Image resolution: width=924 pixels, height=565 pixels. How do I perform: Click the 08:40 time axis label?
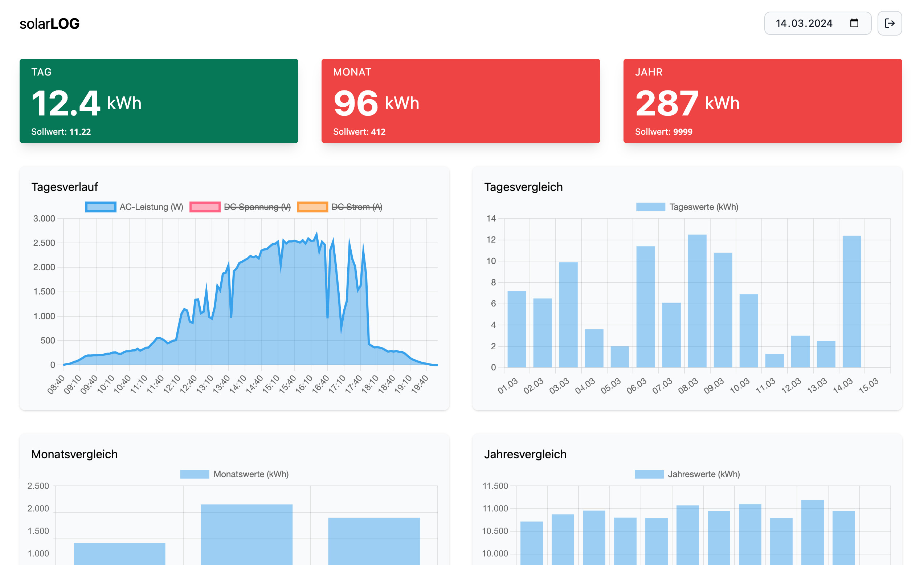tap(56, 384)
